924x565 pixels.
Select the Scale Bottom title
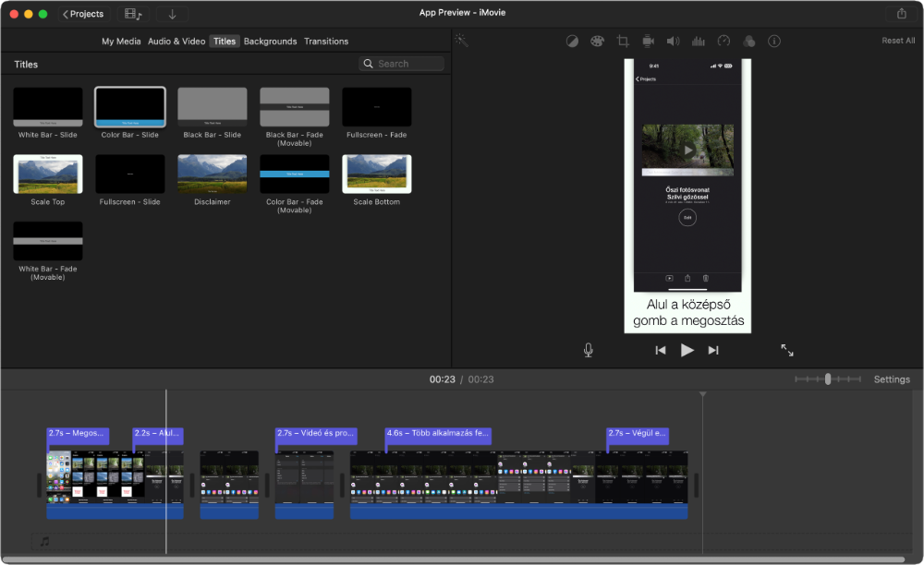tap(377, 174)
